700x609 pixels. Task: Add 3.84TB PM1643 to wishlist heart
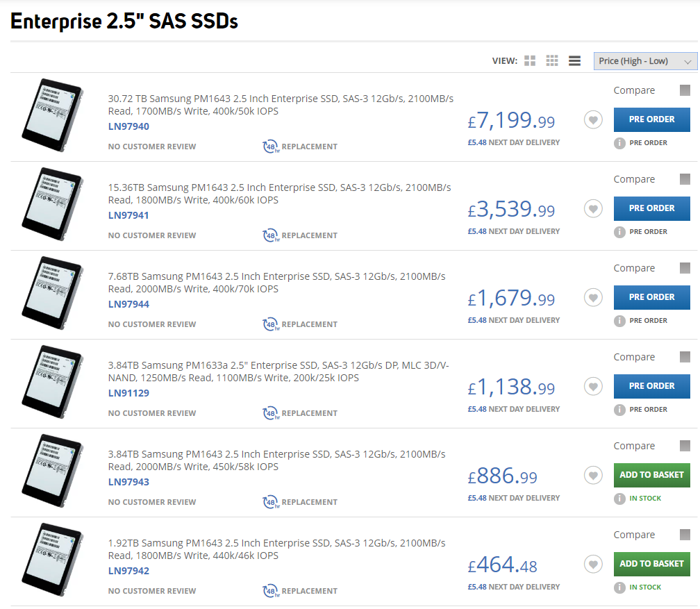pyautogui.click(x=593, y=475)
